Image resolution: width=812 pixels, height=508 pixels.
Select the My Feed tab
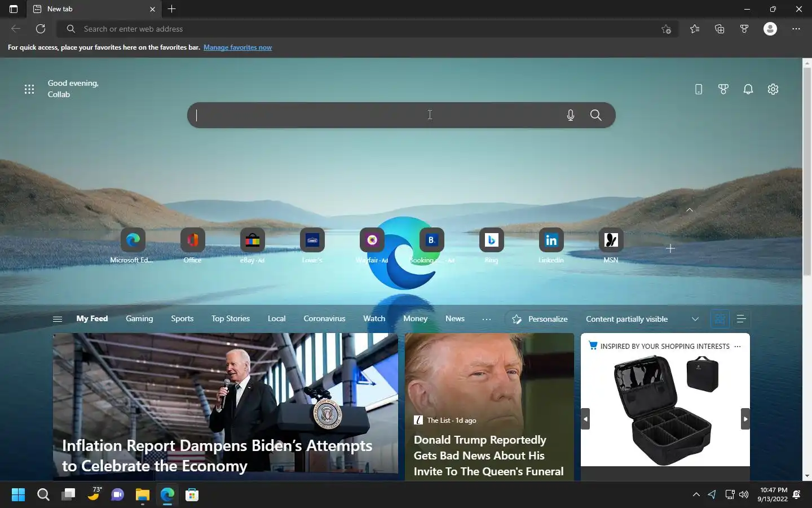click(92, 318)
